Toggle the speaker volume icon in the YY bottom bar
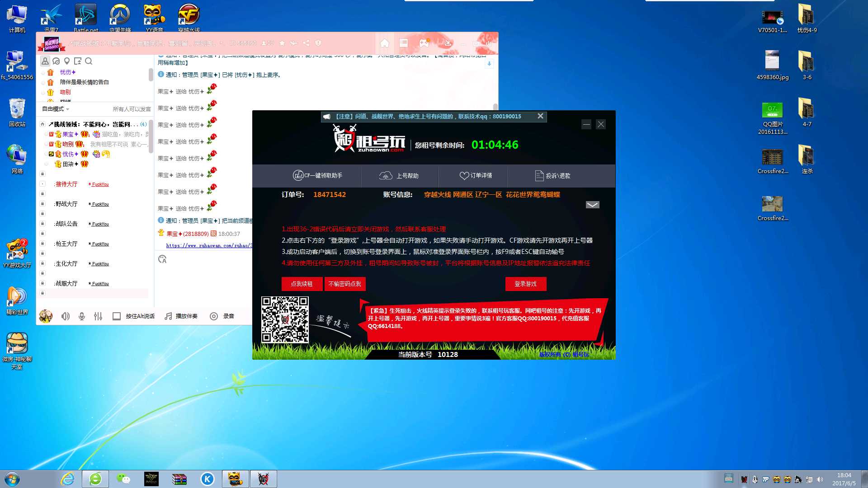 pos(66,316)
